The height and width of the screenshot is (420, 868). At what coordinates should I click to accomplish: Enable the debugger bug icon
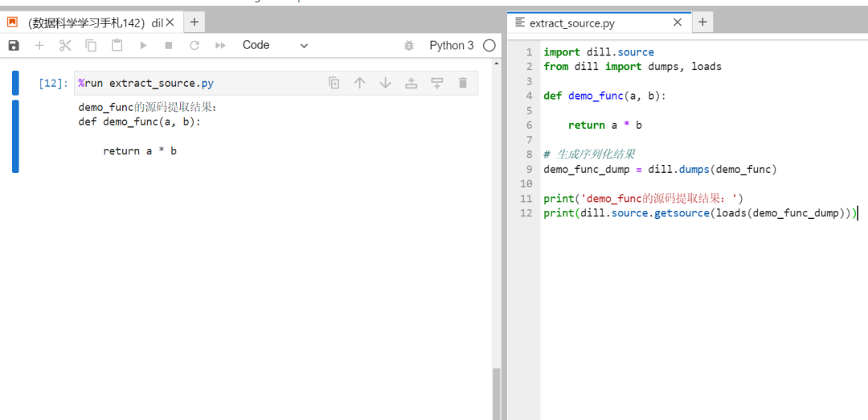(x=409, y=45)
